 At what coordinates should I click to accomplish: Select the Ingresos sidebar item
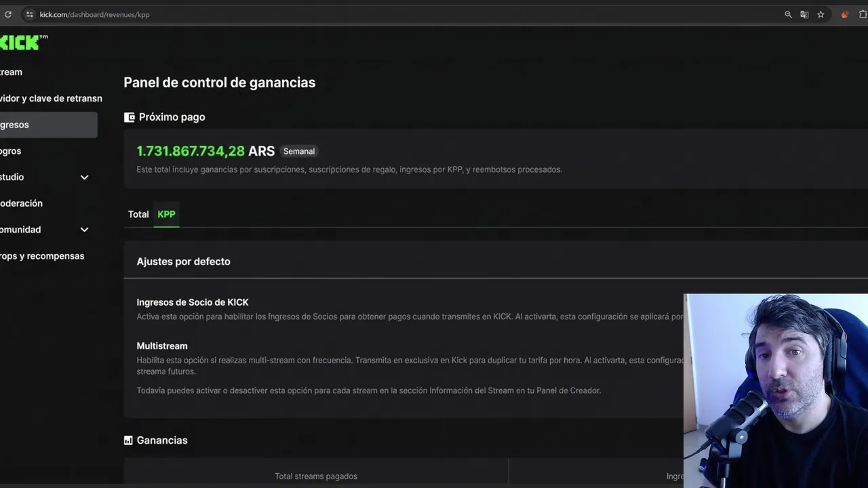point(48,125)
